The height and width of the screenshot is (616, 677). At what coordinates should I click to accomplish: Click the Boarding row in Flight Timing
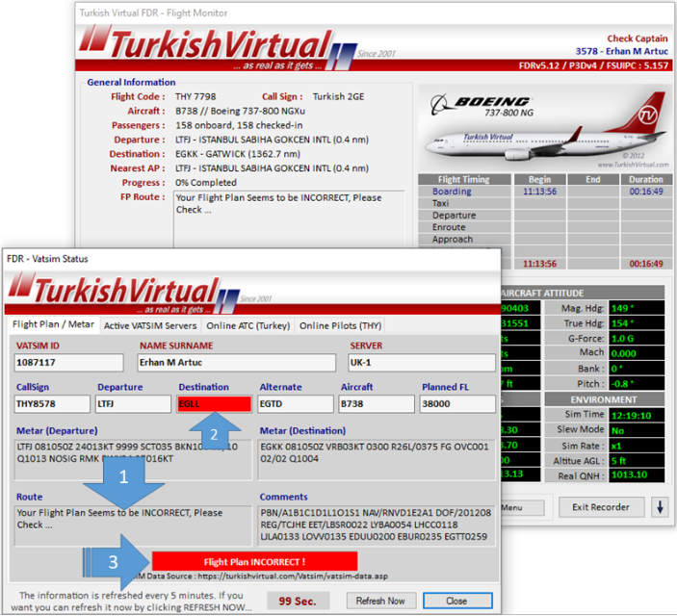545,192
